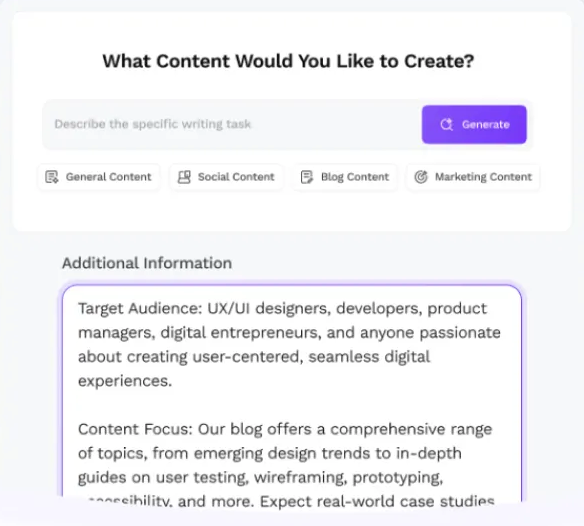This screenshot has height=526, width=584.
Task: Switch to Social Content text label
Action: click(x=236, y=177)
